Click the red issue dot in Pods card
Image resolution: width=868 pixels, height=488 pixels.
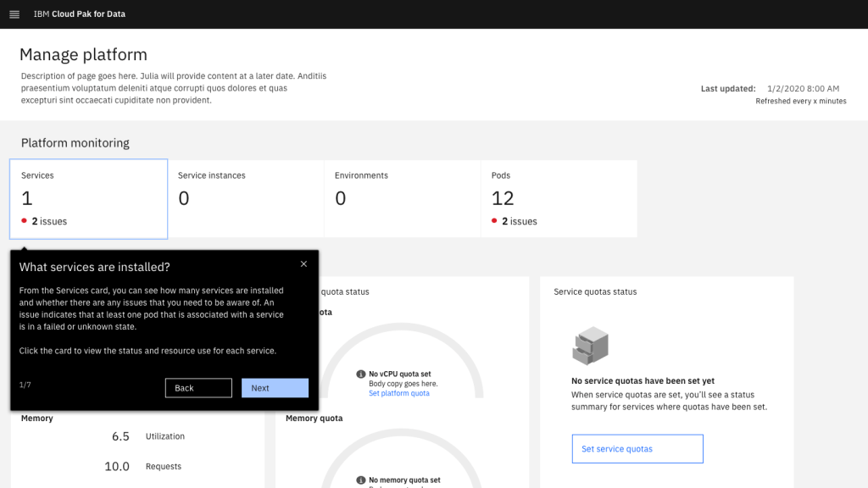click(x=495, y=221)
